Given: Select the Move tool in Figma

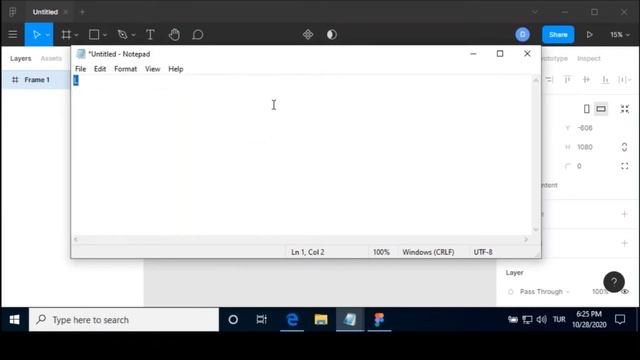Looking at the screenshot, I should [36, 35].
